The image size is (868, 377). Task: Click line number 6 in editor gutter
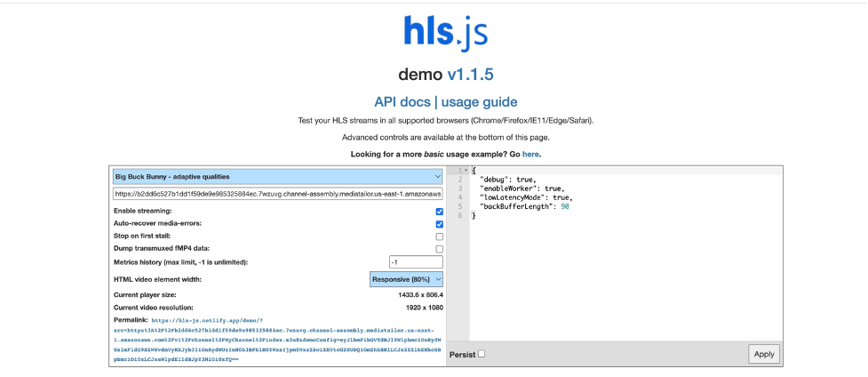click(x=459, y=215)
